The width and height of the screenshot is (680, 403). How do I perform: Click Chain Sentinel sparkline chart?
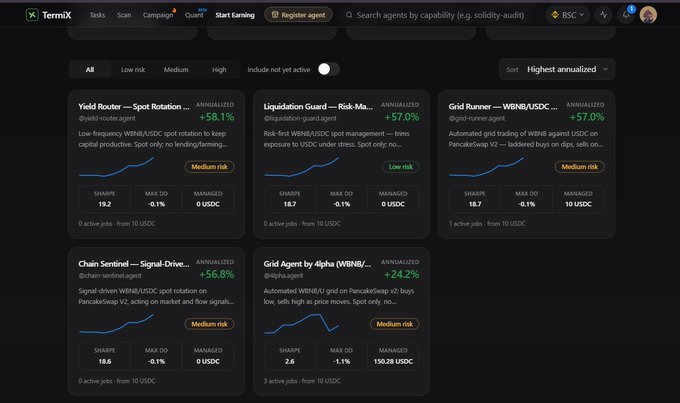pos(116,324)
